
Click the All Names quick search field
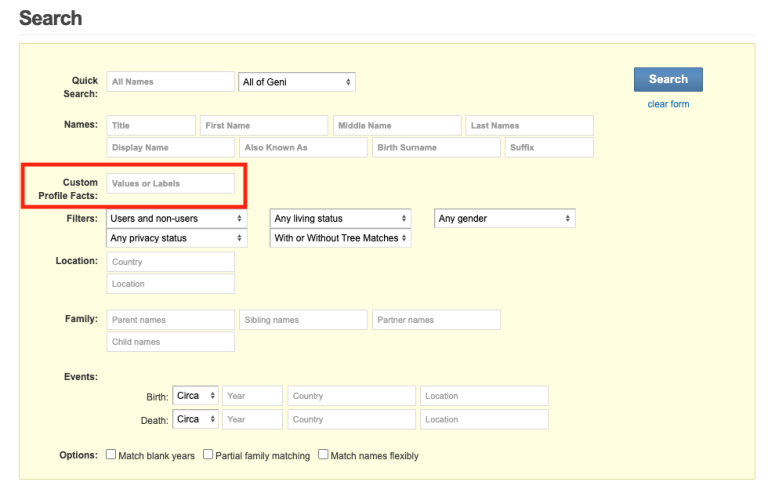click(x=170, y=82)
